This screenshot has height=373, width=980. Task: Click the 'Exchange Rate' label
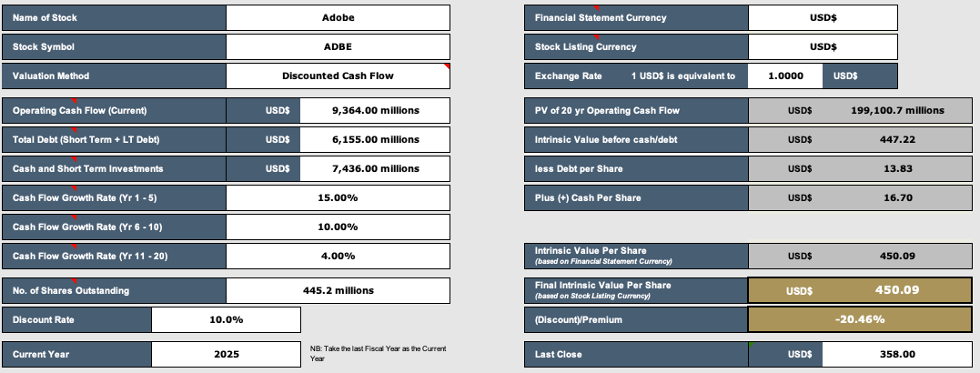[568, 76]
